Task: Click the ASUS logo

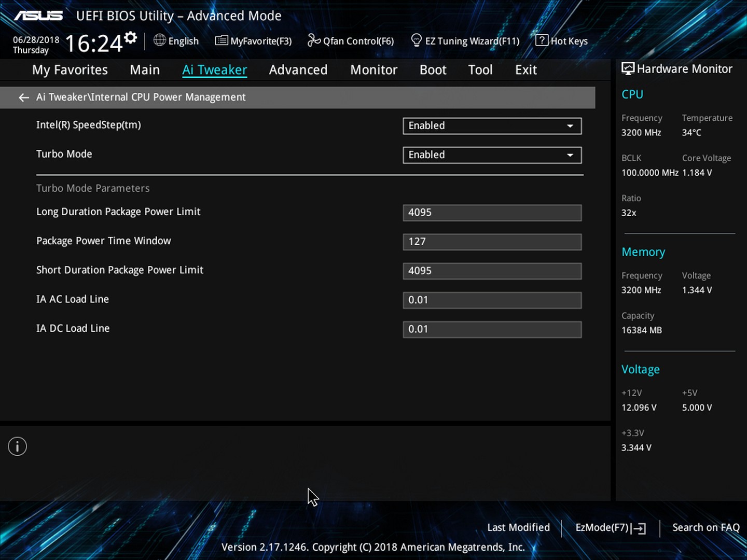Action: (x=38, y=16)
